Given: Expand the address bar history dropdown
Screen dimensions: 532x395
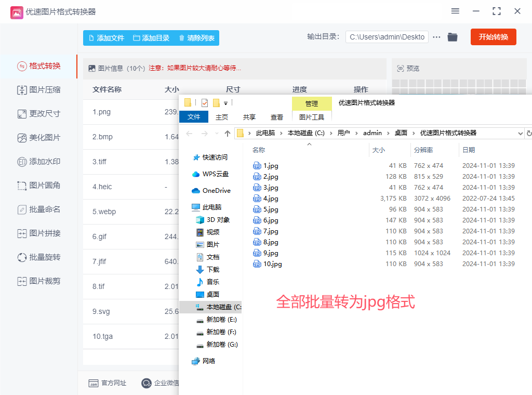Looking at the screenshot, I should (520, 134).
